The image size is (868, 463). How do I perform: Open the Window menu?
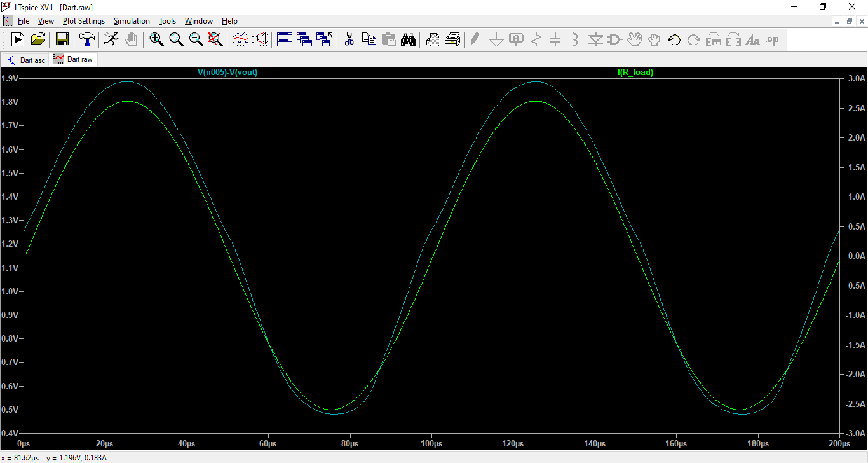point(199,21)
